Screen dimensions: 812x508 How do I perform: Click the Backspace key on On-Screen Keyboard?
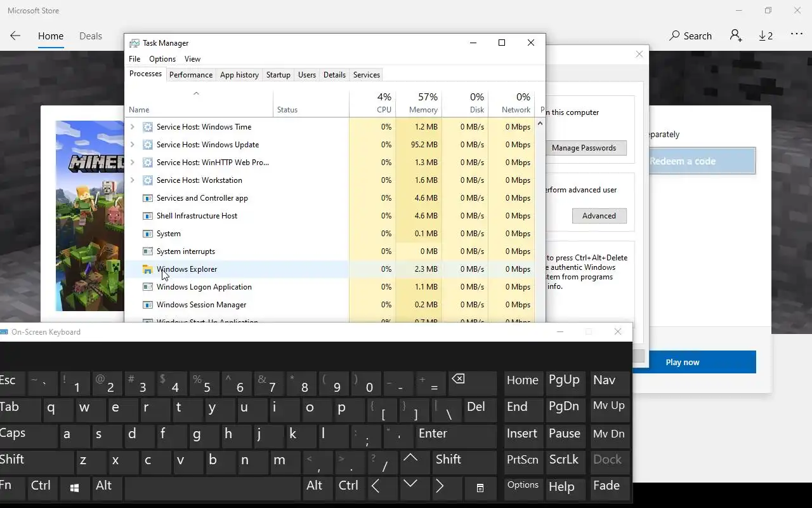tap(473, 384)
